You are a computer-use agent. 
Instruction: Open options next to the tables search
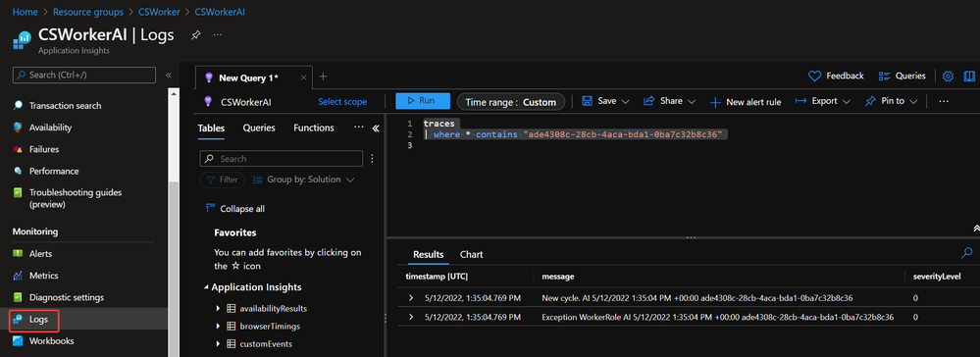pos(372,159)
